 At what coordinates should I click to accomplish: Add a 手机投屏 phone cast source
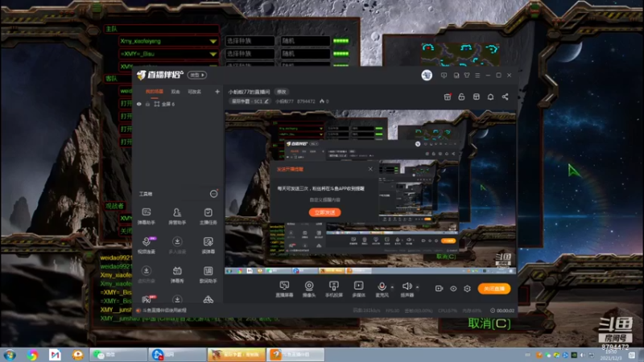pos(334,289)
